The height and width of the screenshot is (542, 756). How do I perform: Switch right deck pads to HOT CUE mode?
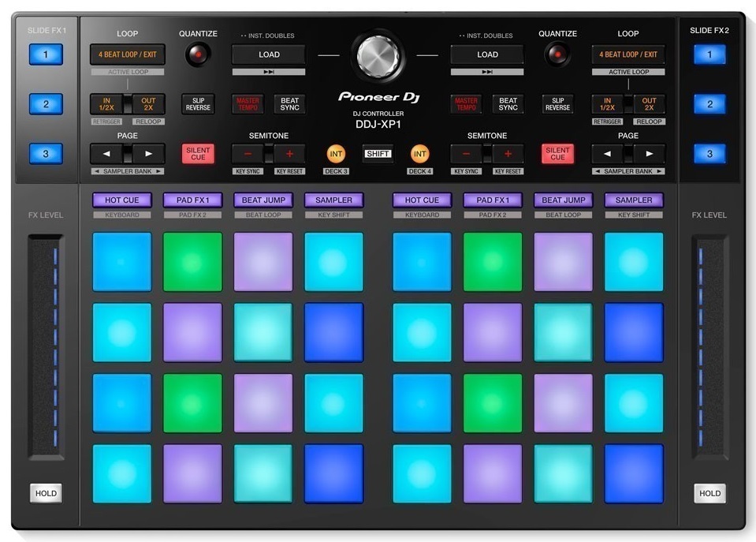(422, 200)
